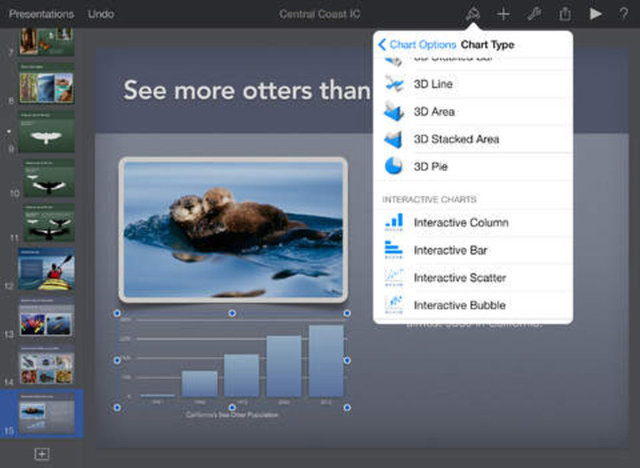Go back to Chart Options
The image size is (640, 468).
(417, 45)
